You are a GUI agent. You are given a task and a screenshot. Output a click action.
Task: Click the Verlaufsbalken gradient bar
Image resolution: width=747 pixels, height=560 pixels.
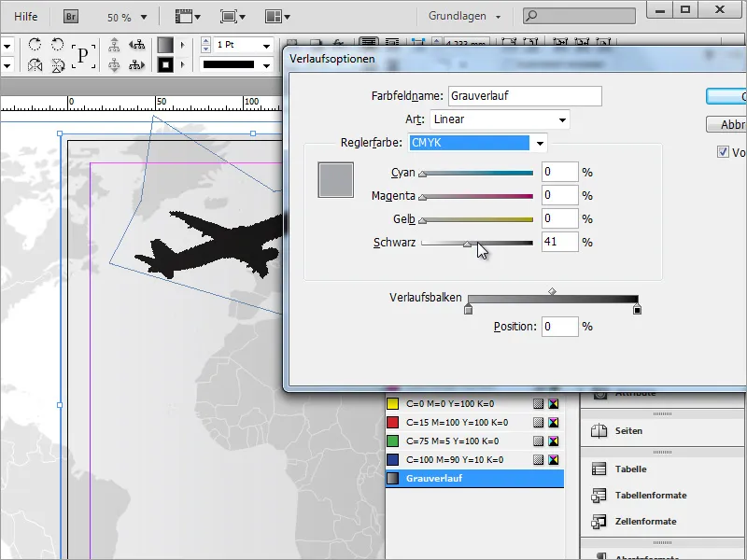(553, 300)
